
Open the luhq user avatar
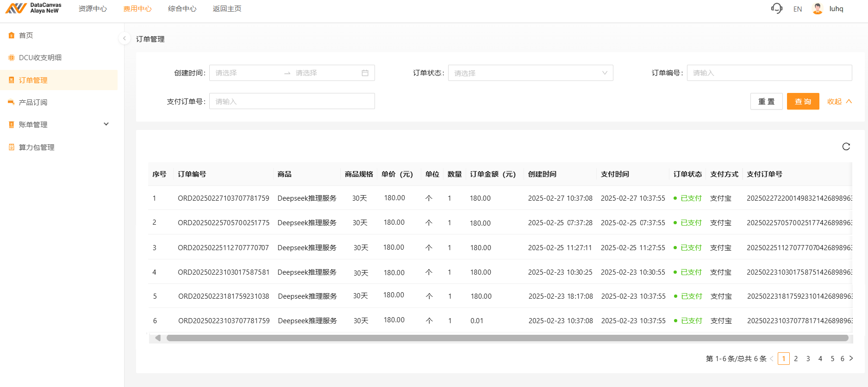[x=818, y=9]
